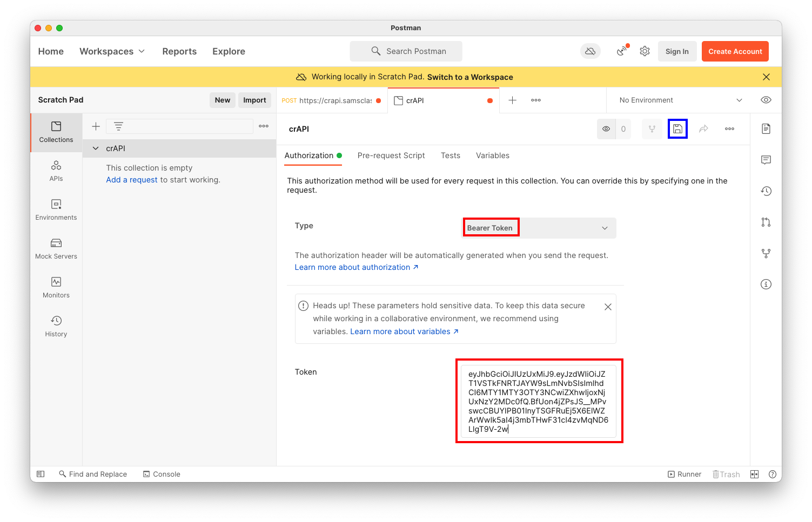Click the Switch to a Workspace link
The height and width of the screenshot is (522, 812).
pyautogui.click(x=470, y=77)
